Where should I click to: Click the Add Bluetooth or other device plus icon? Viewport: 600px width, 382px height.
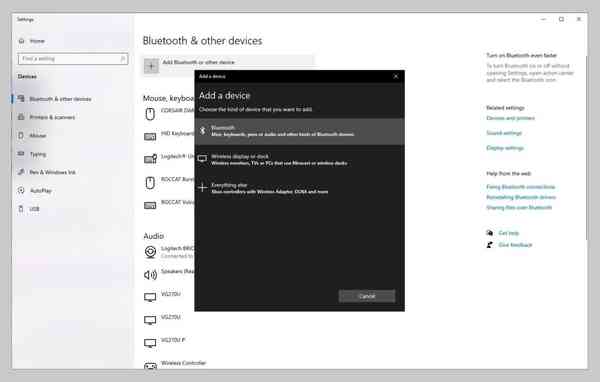click(x=151, y=66)
